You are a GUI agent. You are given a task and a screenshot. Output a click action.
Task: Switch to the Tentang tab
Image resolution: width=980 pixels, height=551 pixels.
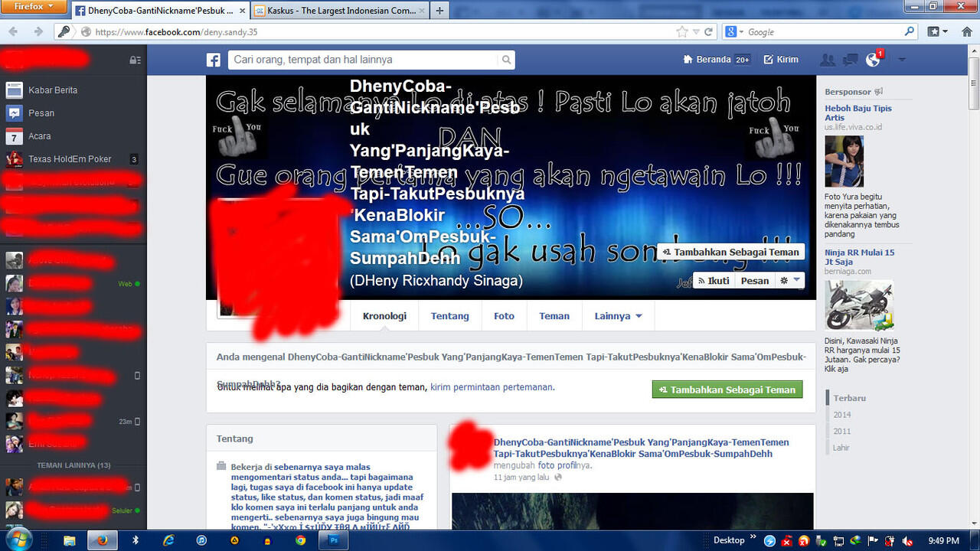point(449,316)
